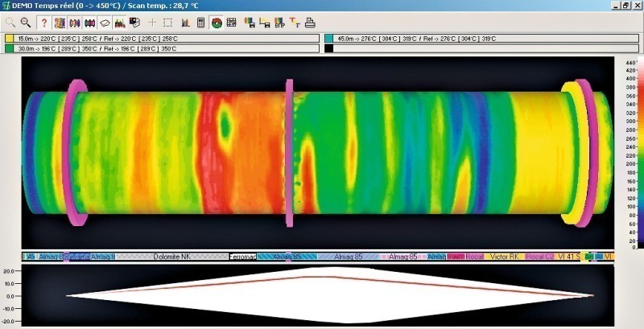Viewport: 644px width, 329px height.
Task: Click the zoom in magnifier icon
Action: (10, 23)
